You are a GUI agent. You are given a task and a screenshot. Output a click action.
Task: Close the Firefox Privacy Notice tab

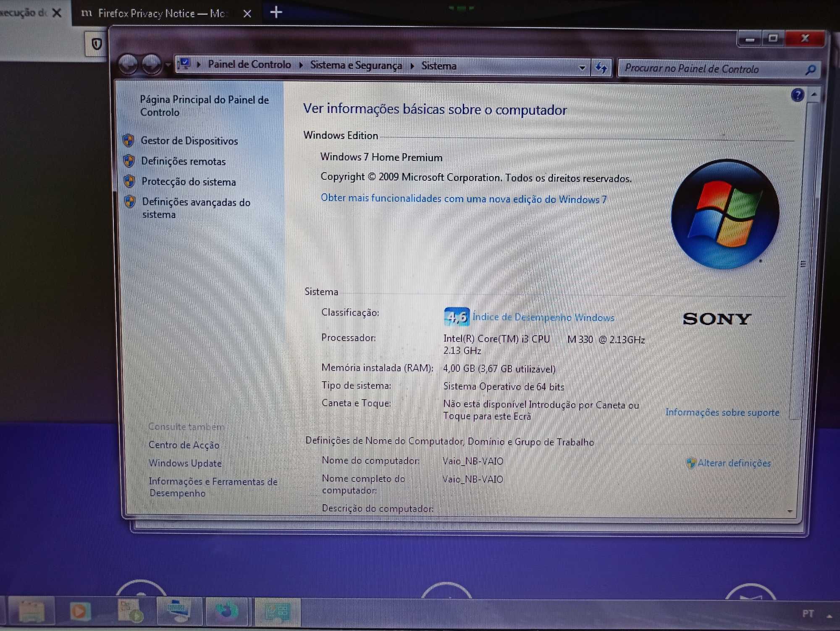[x=247, y=14]
